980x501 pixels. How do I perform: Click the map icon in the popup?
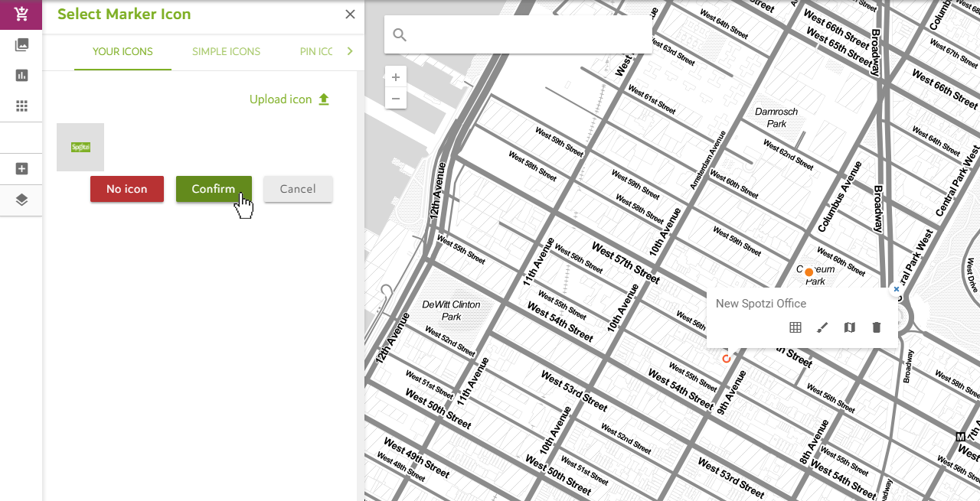(850, 327)
